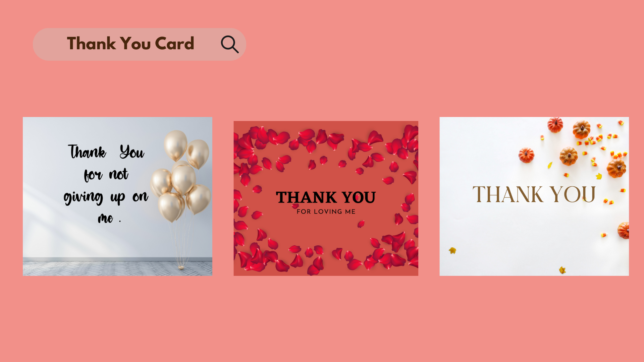Click the lone small pumpkin left of the cluster
The image size is (644, 362).
click(526, 156)
